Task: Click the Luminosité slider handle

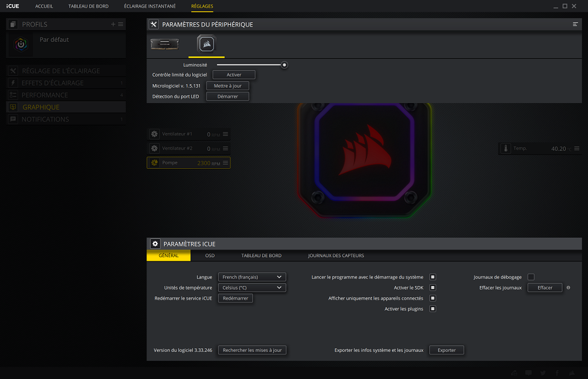Action: coord(285,65)
